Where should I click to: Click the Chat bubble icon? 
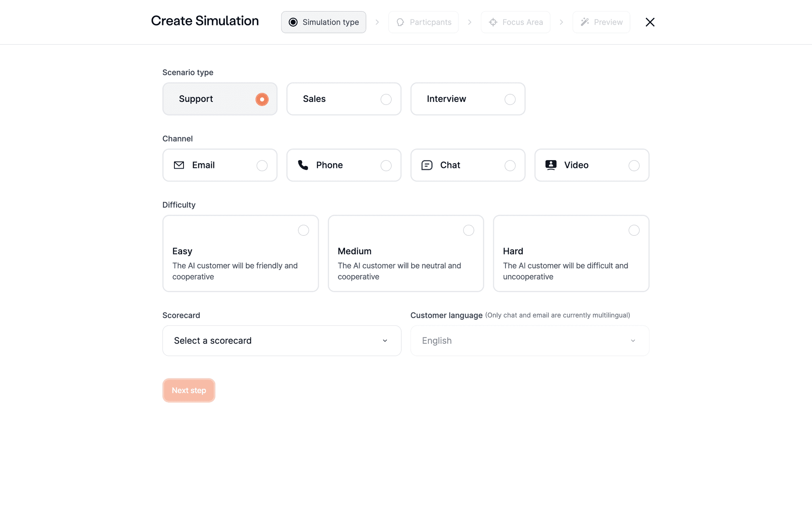[x=427, y=165]
